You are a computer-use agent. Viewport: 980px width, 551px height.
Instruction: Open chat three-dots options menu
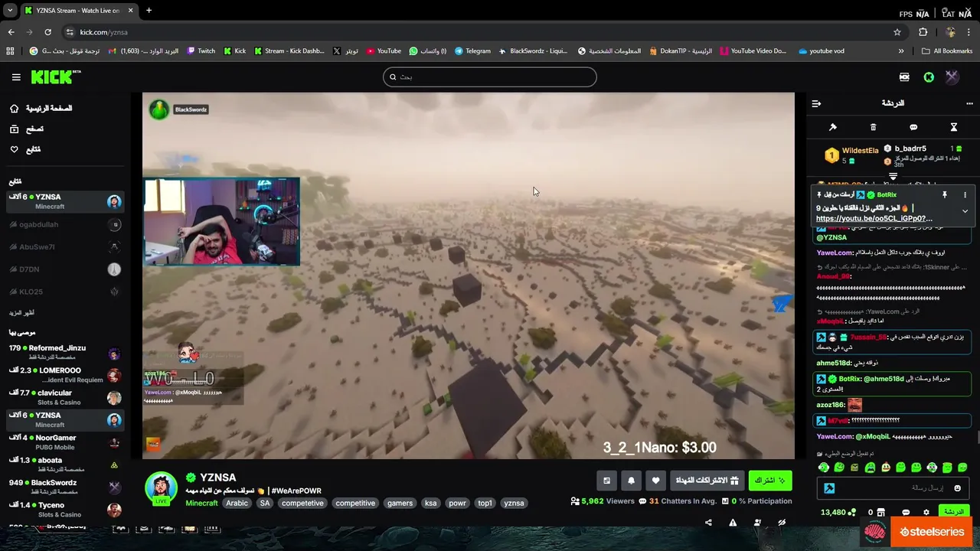pos(969,103)
